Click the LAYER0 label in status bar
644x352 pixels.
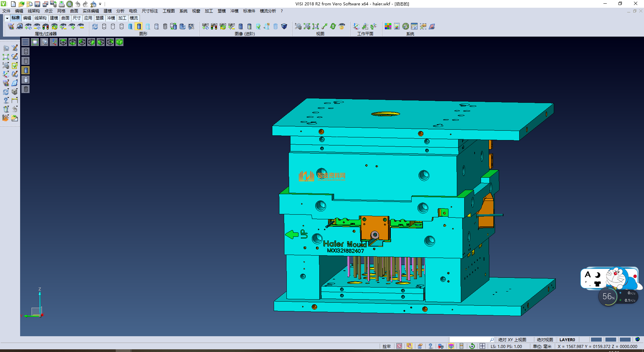567,340
